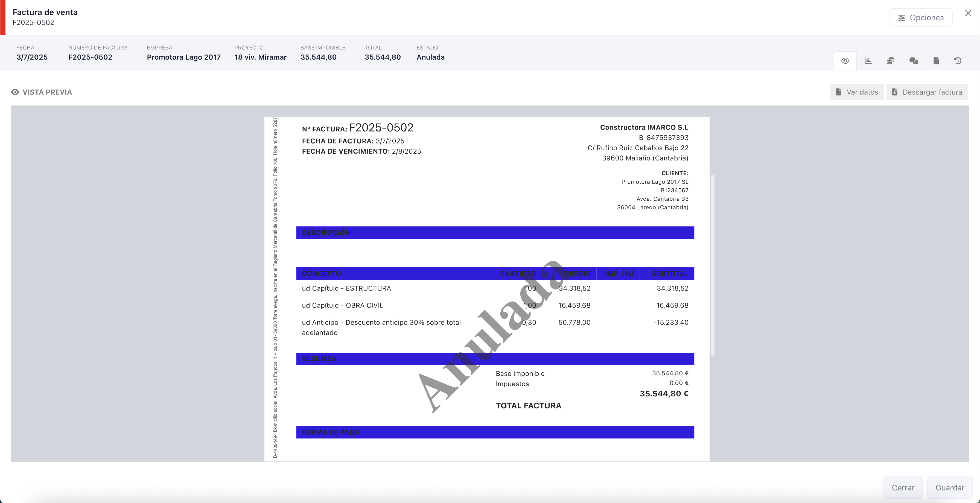Open the documents file tab icon
The height and width of the screenshot is (503, 980).
[936, 61]
